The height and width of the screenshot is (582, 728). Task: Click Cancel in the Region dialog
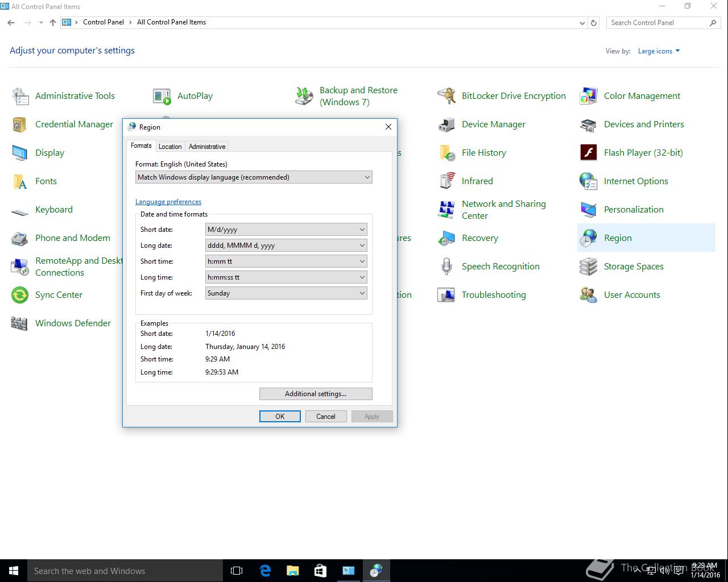coord(326,417)
